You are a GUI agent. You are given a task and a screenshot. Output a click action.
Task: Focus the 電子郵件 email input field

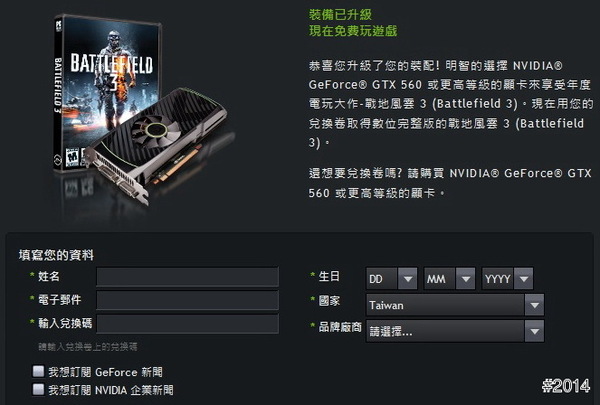[188, 300]
